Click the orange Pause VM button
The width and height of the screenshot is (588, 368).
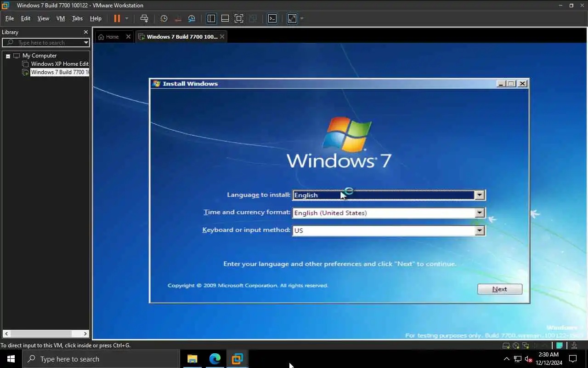tap(117, 18)
